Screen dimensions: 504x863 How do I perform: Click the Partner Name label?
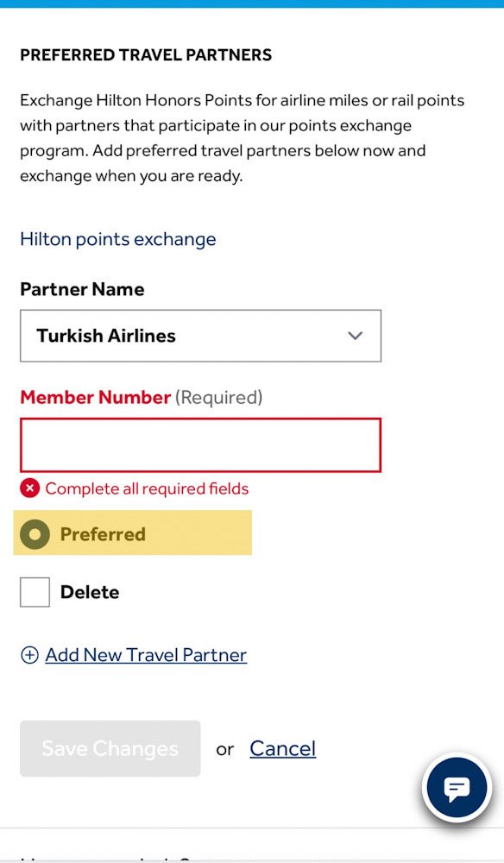(82, 289)
